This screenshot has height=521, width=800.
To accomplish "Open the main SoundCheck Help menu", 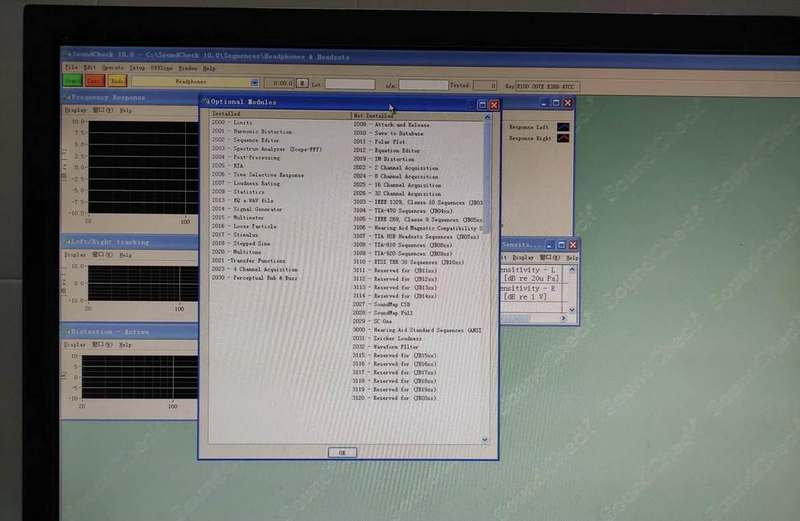I will point(209,68).
